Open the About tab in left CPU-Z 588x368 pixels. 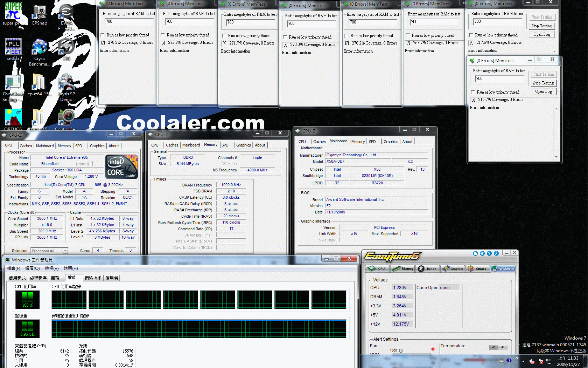(x=114, y=146)
